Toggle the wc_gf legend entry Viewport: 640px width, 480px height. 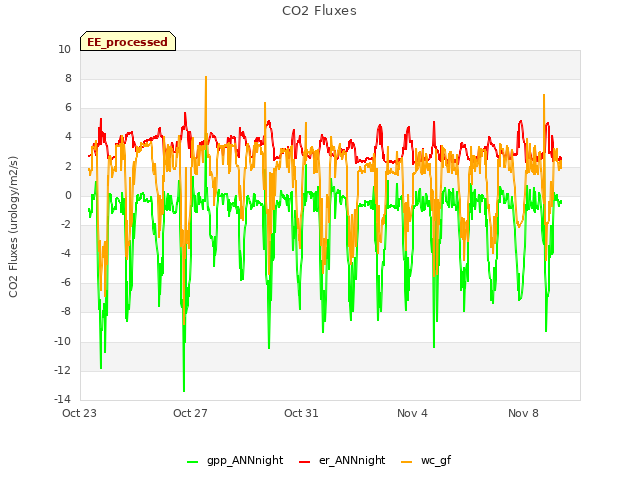point(426,460)
